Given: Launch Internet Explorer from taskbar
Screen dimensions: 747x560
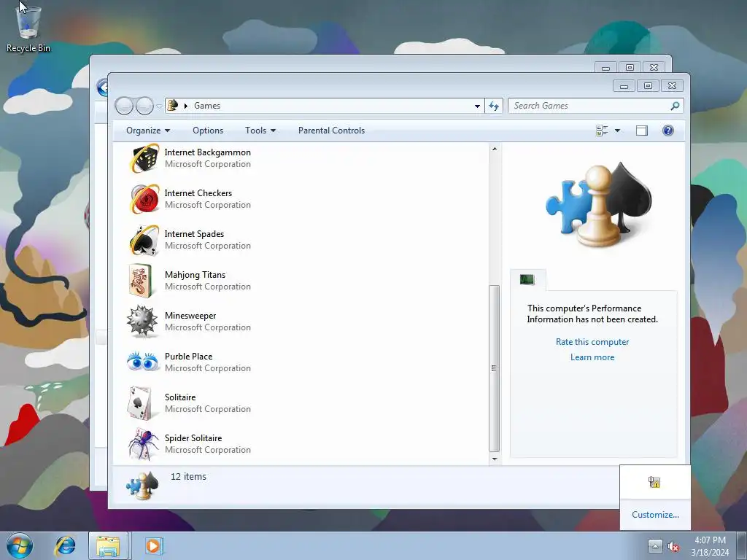Looking at the screenshot, I should (x=65, y=545).
